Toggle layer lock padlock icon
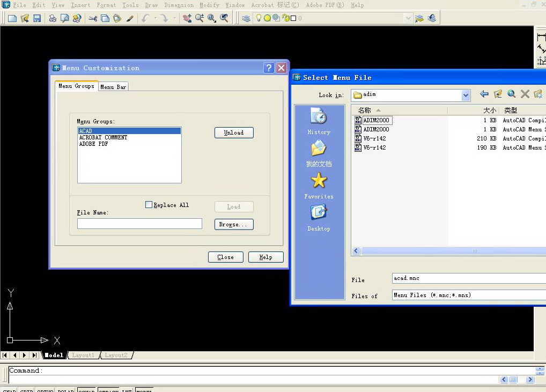This screenshot has height=392, width=546. (x=285, y=18)
